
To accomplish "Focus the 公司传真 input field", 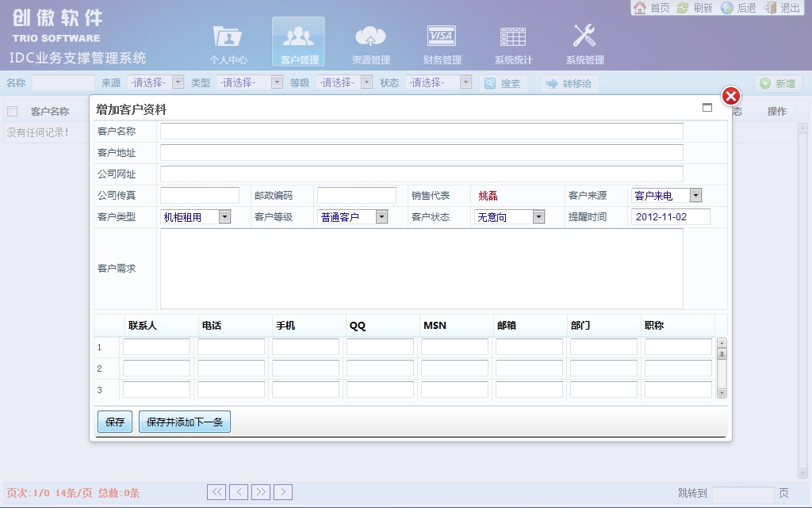I will [200, 196].
